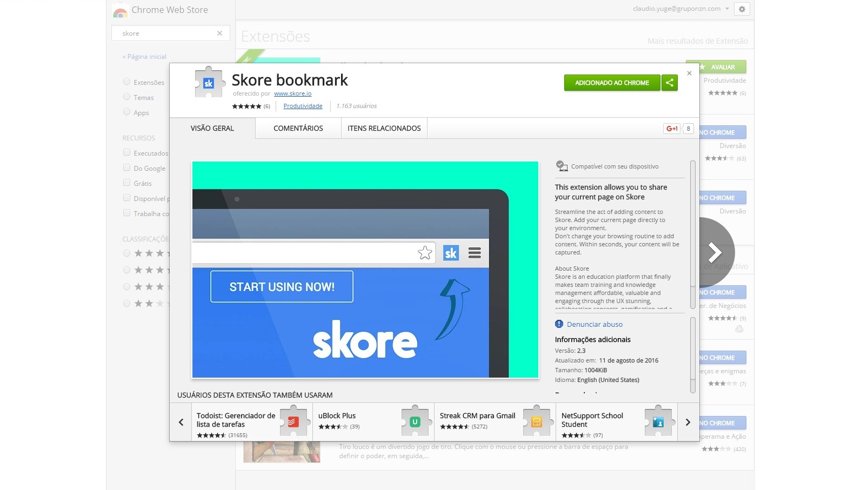Viewport: 868px width, 490px height.
Task: Open the www.skore.io link
Action: tap(292, 93)
